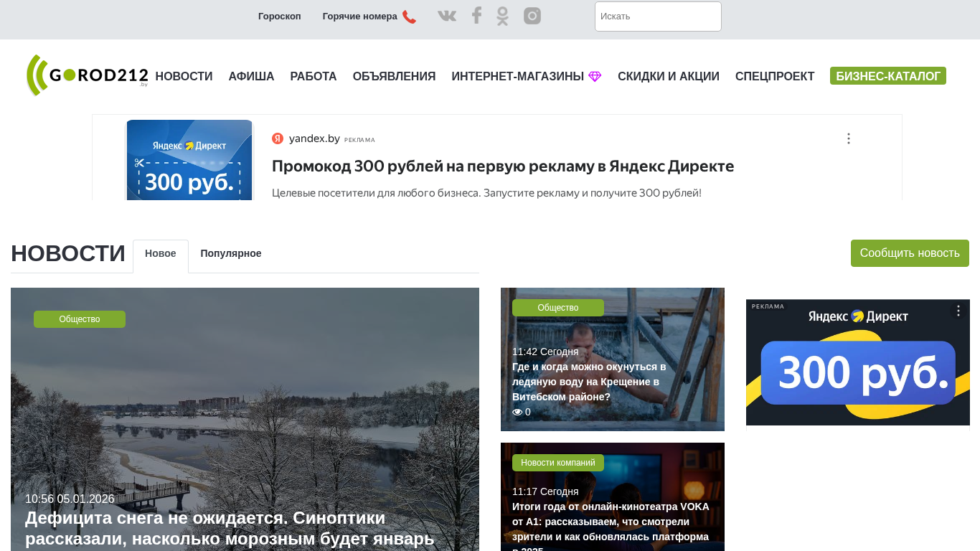Open the Odnoklassniki social icon
Screen dimensions: 980x551
[502, 16]
